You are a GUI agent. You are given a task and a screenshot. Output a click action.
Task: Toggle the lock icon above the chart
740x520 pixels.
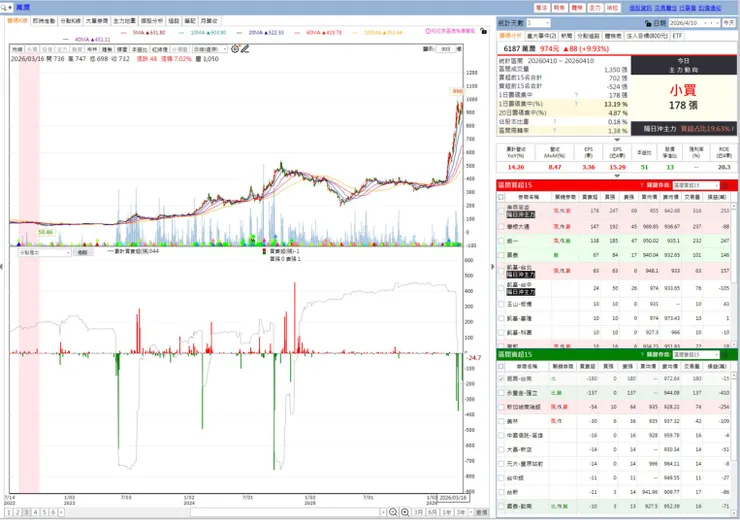tap(483, 31)
